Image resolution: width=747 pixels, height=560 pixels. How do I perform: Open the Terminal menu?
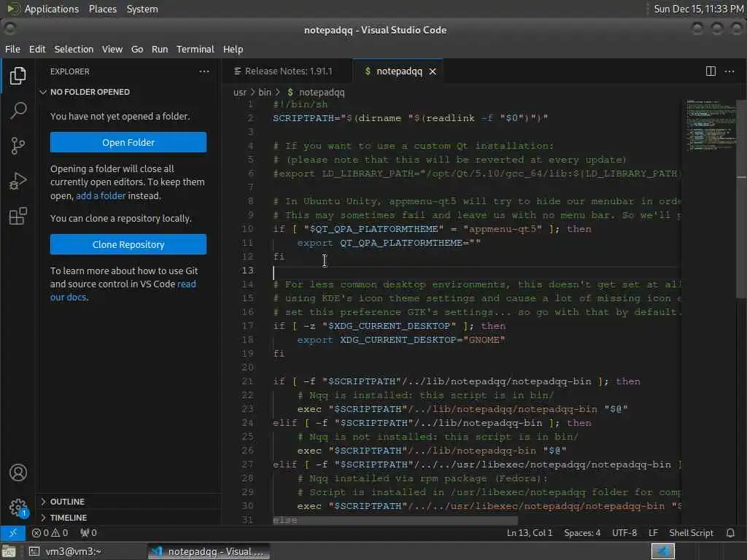pyautogui.click(x=196, y=49)
